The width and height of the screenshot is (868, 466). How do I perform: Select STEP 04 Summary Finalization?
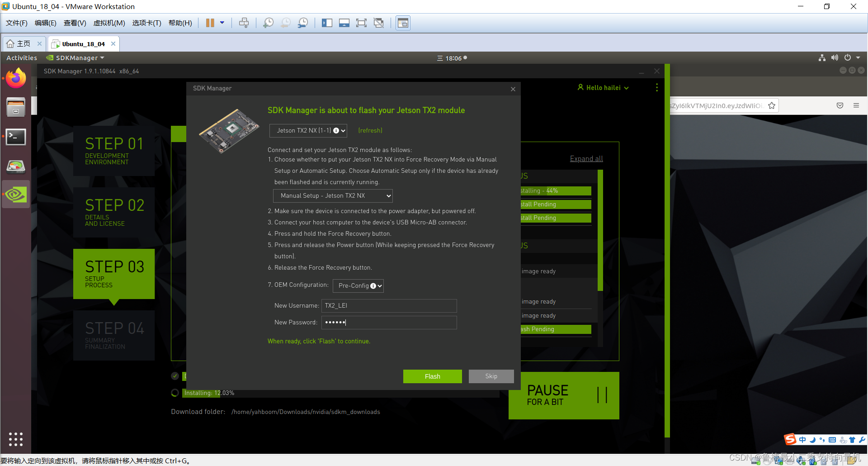(x=114, y=335)
